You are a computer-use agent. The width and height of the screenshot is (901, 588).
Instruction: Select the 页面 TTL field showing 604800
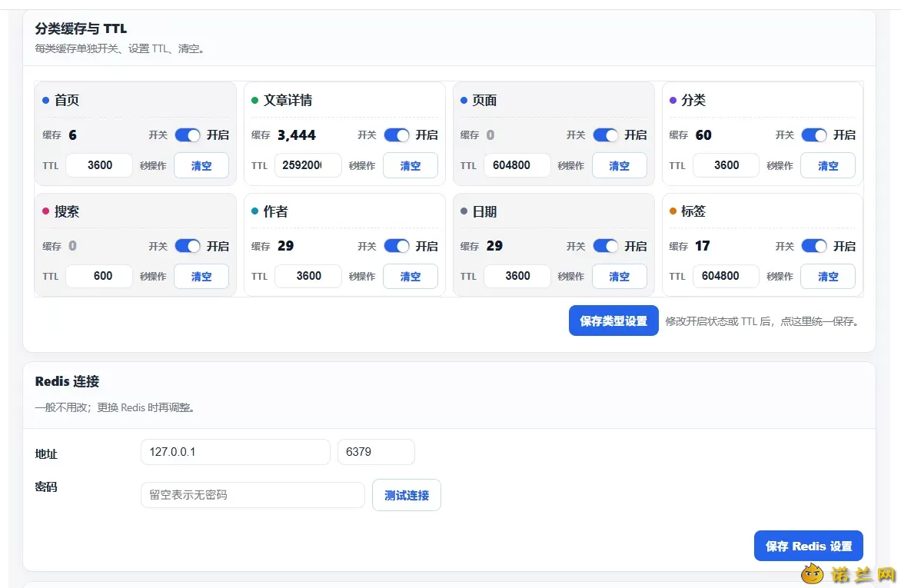tap(517, 165)
